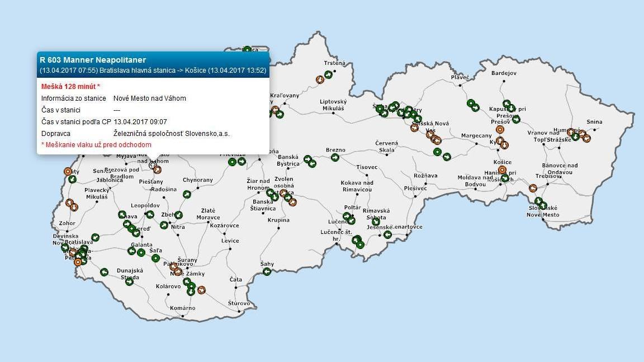This screenshot has width=644, height=362.
Task: Click the orange train marker under Košice label
Action: click(502, 170)
